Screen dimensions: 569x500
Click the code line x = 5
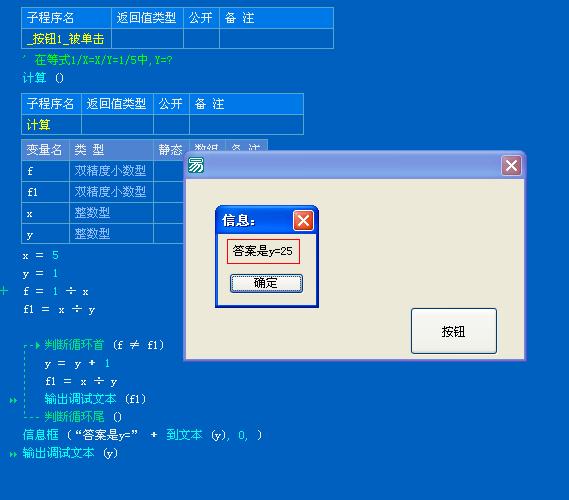click(40, 255)
